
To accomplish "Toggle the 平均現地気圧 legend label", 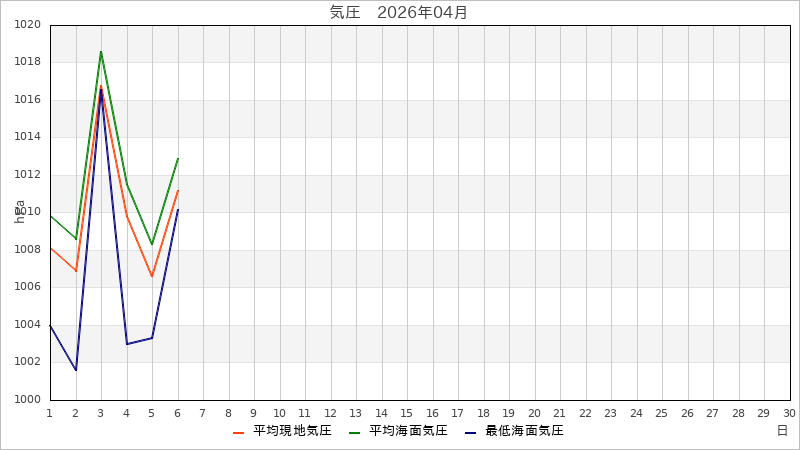I will (x=292, y=431).
